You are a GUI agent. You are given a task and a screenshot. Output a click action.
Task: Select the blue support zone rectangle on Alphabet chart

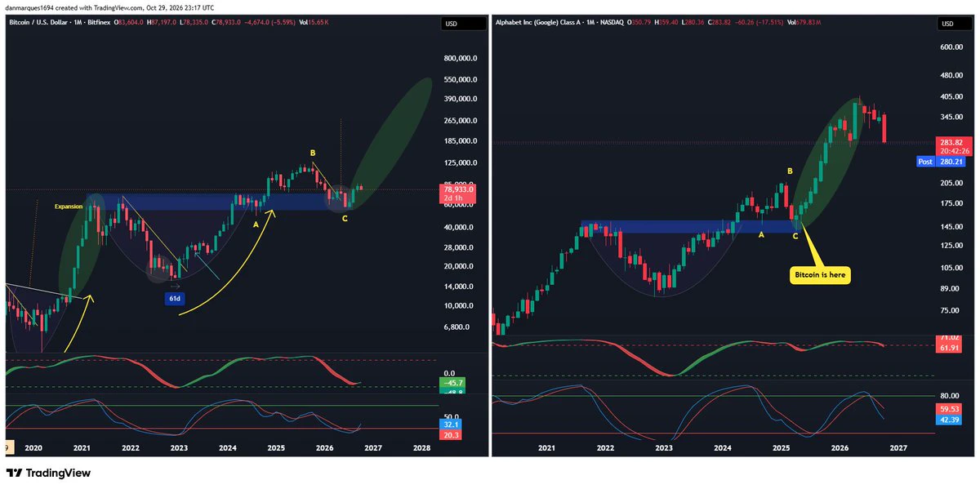(688, 226)
